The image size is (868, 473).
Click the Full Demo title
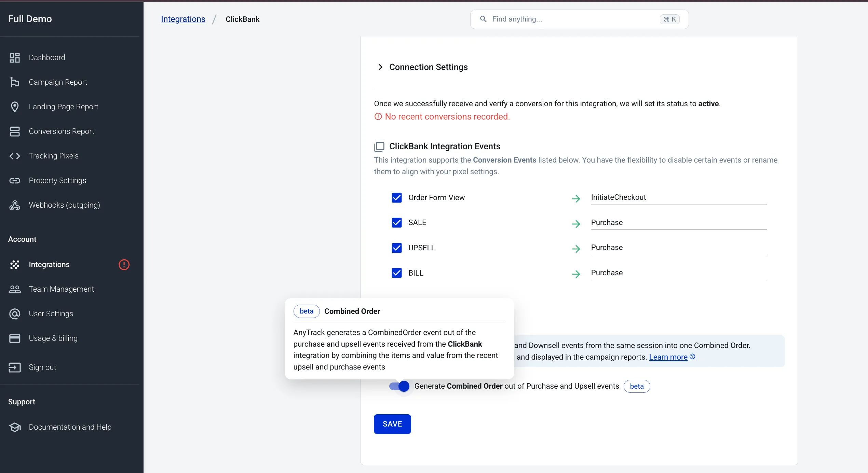(30, 19)
